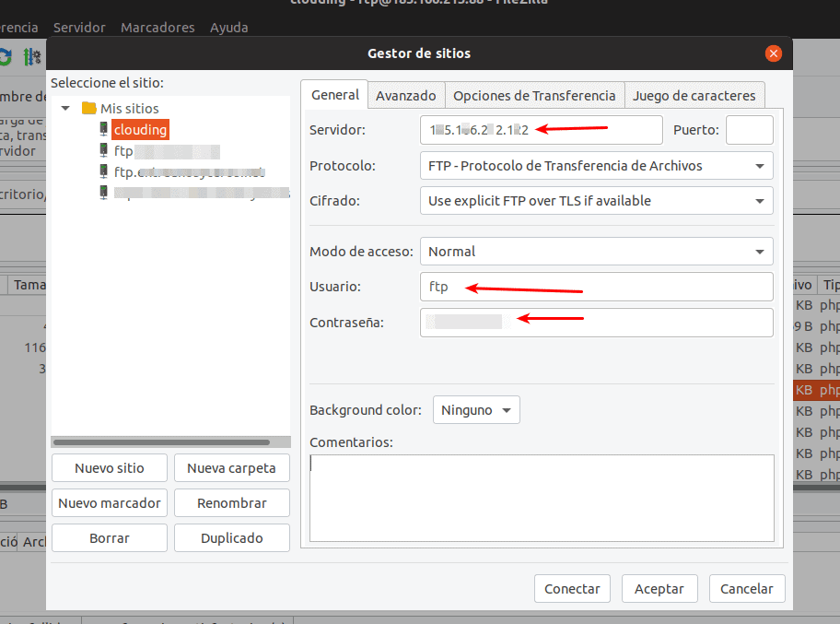Click the Aceptar button

tap(659, 589)
